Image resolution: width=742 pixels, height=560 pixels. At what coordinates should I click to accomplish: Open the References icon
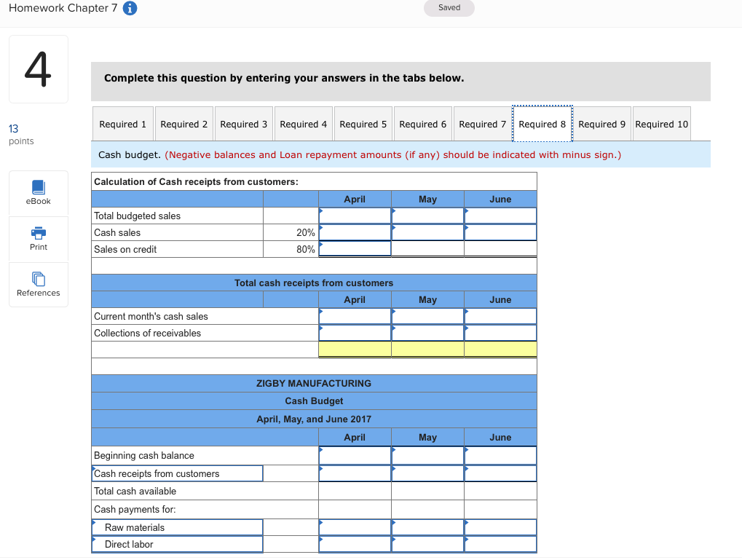[x=39, y=285]
